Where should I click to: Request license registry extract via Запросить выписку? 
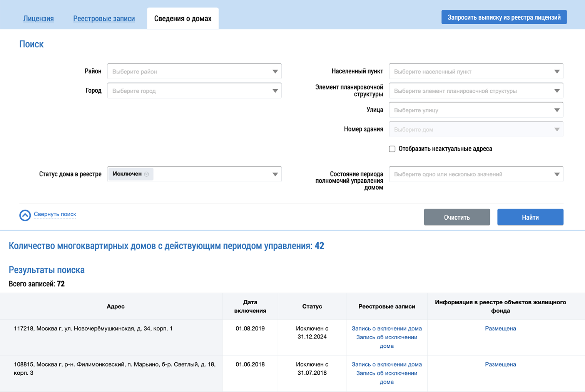pos(504,17)
